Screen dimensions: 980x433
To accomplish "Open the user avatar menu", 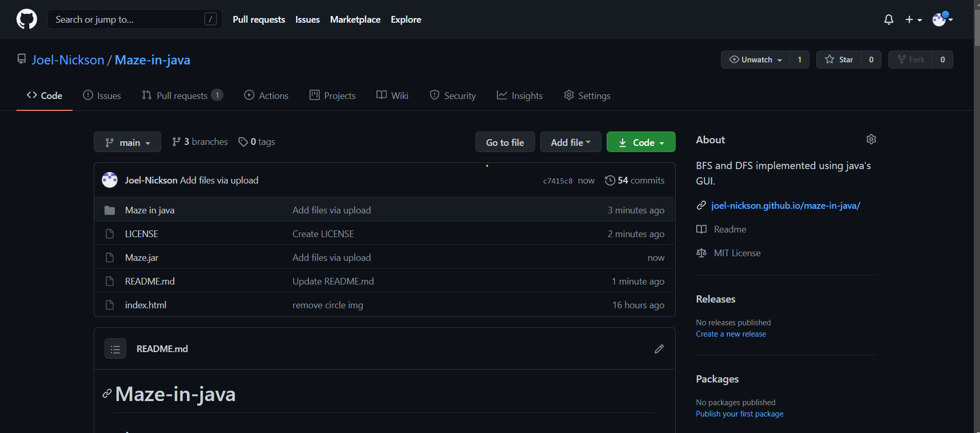I will click(x=942, y=20).
